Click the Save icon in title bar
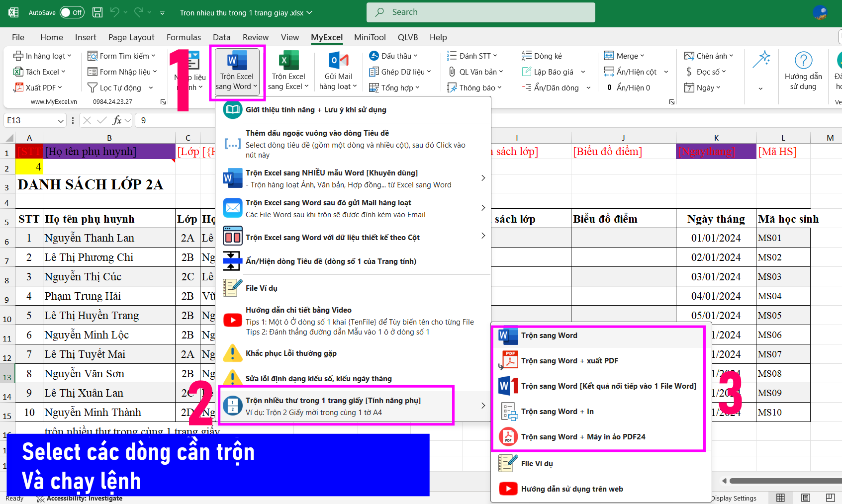The width and height of the screenshot is (842, 504). point(98,12)
